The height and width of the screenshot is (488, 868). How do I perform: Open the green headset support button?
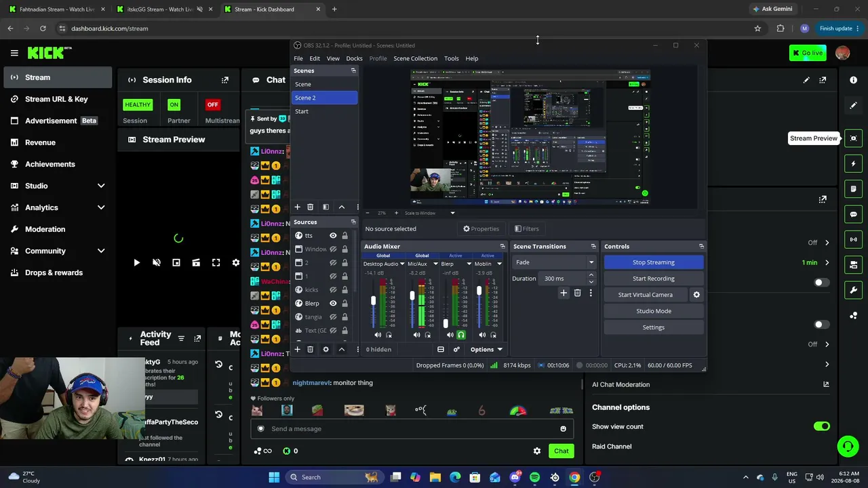click(x=848, y=446)
